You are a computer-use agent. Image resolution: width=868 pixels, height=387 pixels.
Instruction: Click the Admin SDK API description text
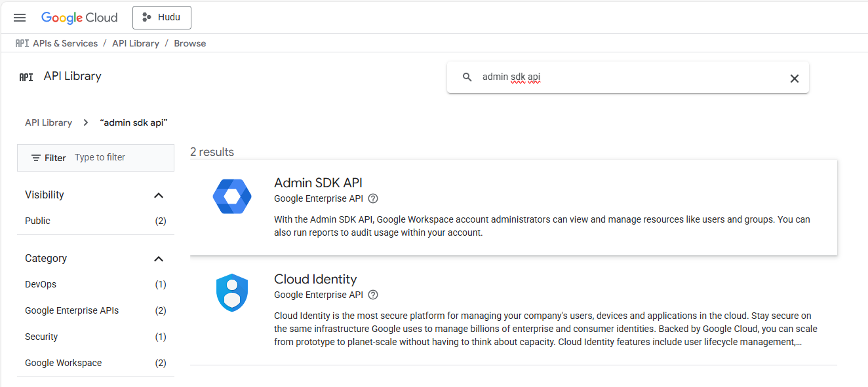[x=542, y=226]
